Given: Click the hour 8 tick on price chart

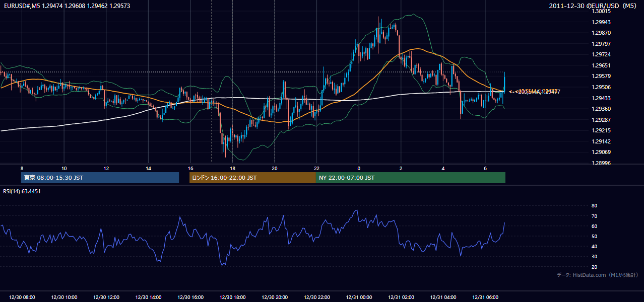Looking at the screenshot, I should coord(22,168).
